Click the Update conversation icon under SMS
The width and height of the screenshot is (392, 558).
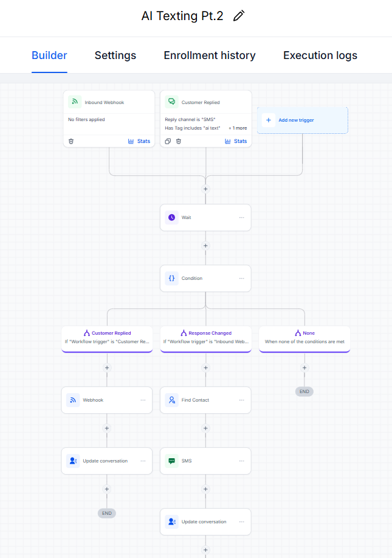(171, 521)
